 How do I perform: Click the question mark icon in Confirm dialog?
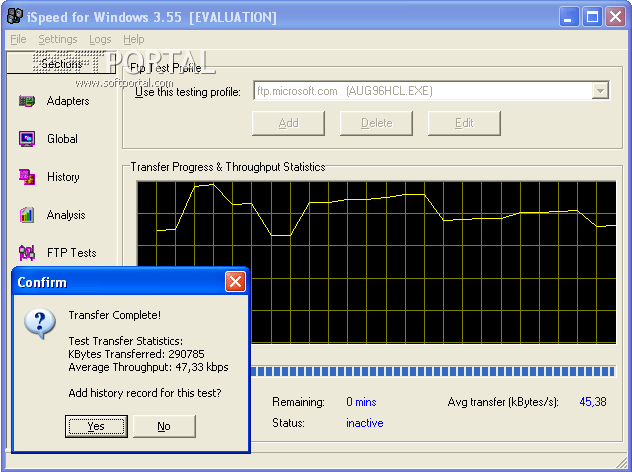(x=40, y=324)
